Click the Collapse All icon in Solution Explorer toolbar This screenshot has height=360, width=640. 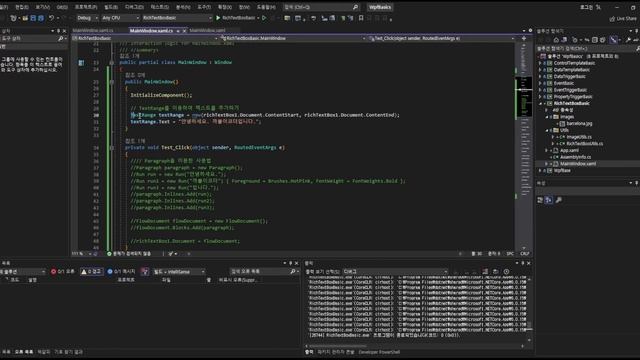(595, 40)
